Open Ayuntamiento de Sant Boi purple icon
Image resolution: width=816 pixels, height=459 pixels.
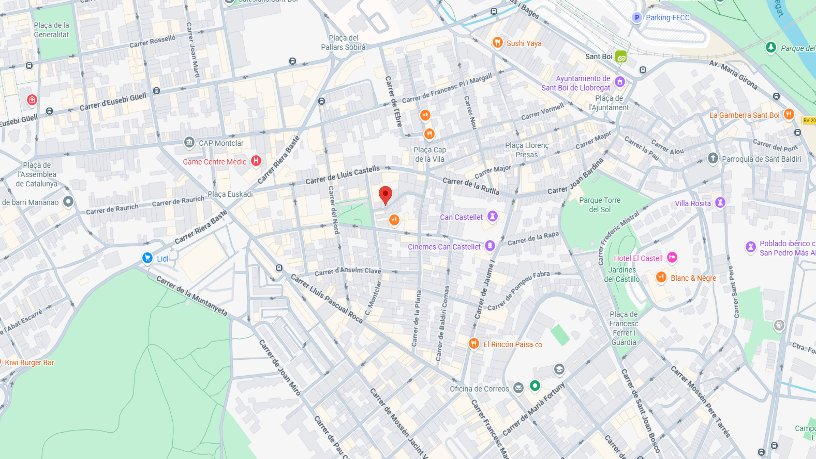tap(619, 82)
